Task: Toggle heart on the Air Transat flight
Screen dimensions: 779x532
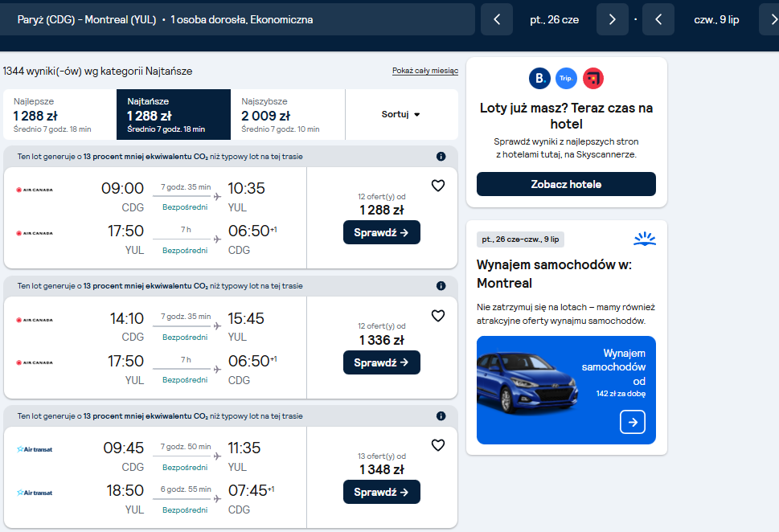Action: click(437, 445)
